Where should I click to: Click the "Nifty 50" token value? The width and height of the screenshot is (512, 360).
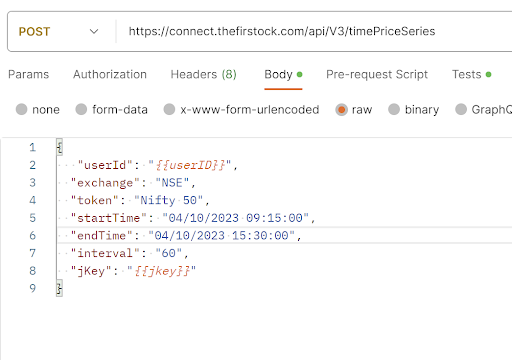(168, 200)
